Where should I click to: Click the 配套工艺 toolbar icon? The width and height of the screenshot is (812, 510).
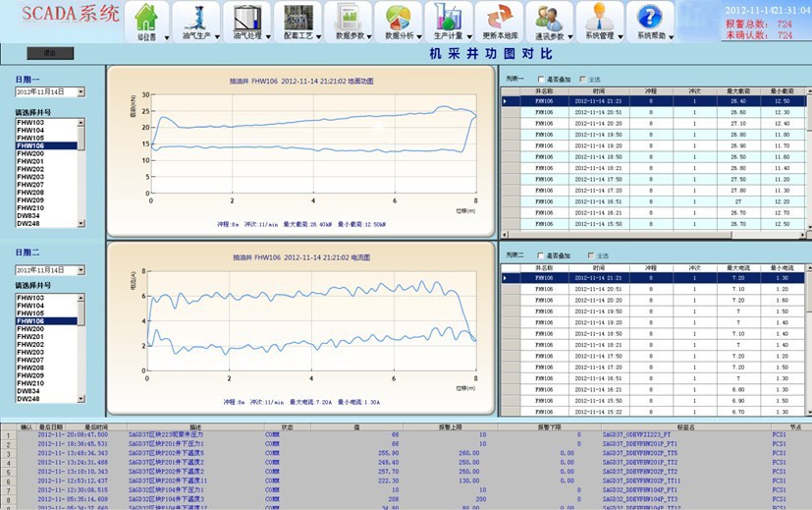(298, 18)
